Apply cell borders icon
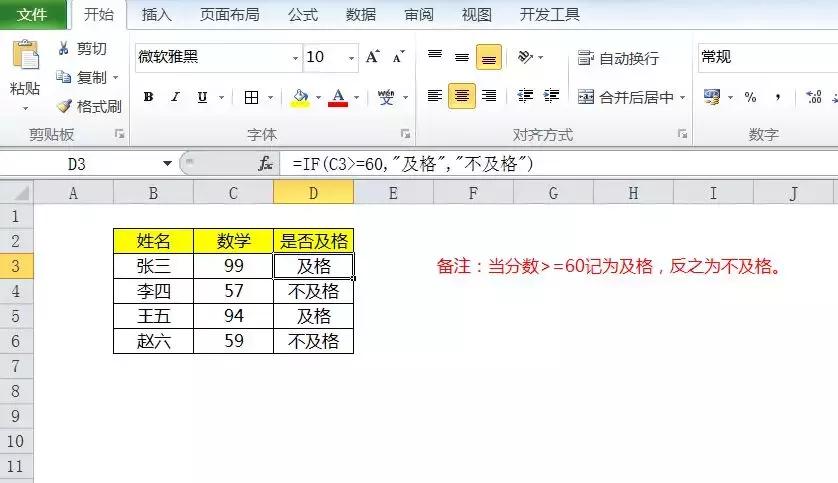 [251, 97]
